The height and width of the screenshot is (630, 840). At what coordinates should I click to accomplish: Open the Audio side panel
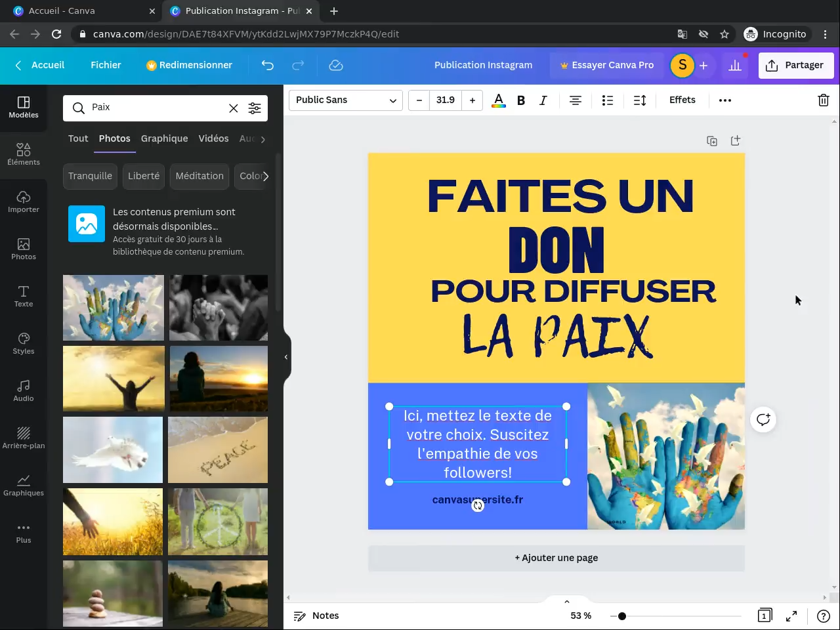[24, 390]
